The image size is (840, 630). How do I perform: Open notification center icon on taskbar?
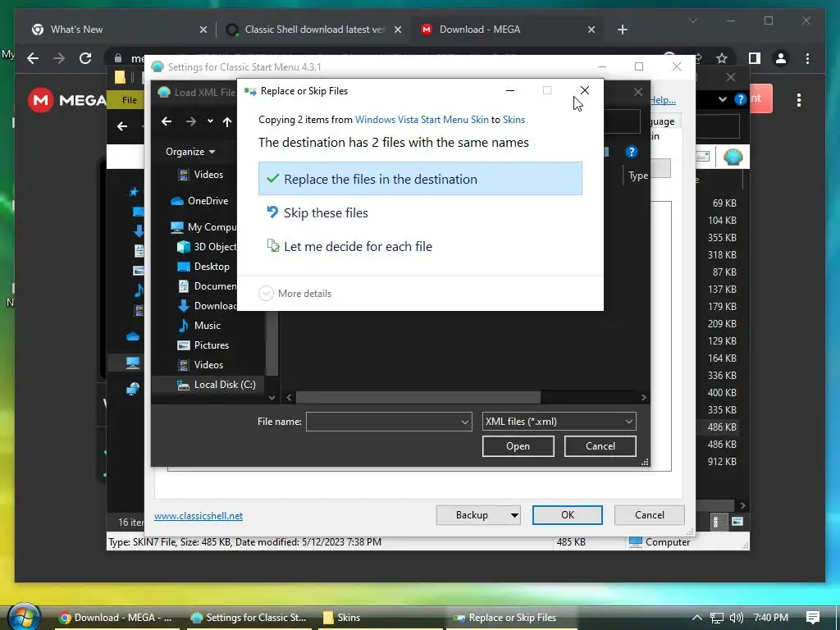[x=813, y=618]
